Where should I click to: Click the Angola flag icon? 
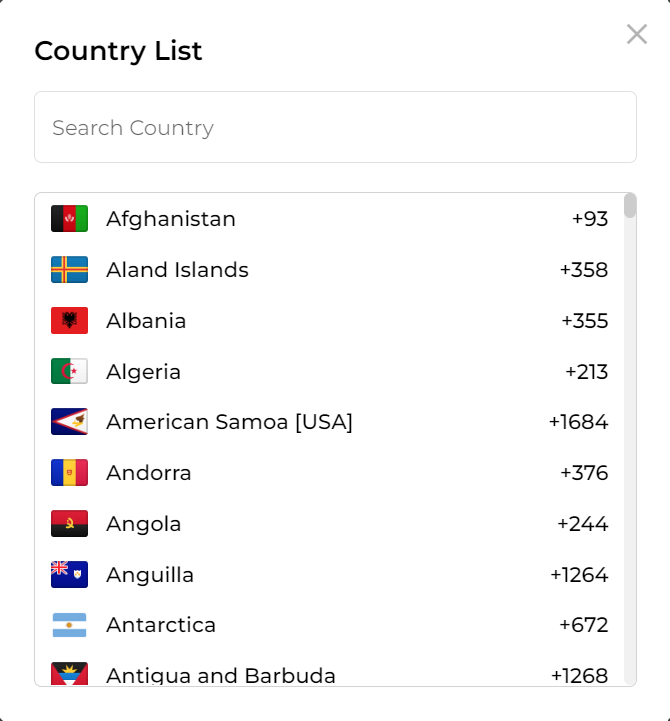69,524
